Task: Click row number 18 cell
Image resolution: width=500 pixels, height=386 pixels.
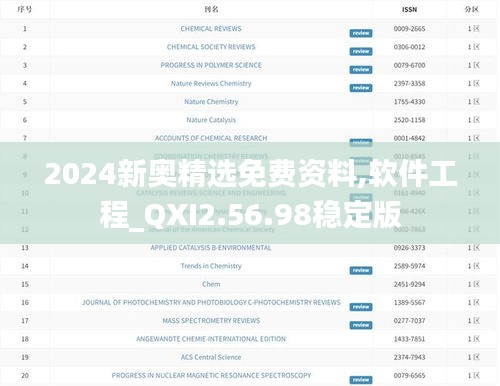Action: click(25, 339)
